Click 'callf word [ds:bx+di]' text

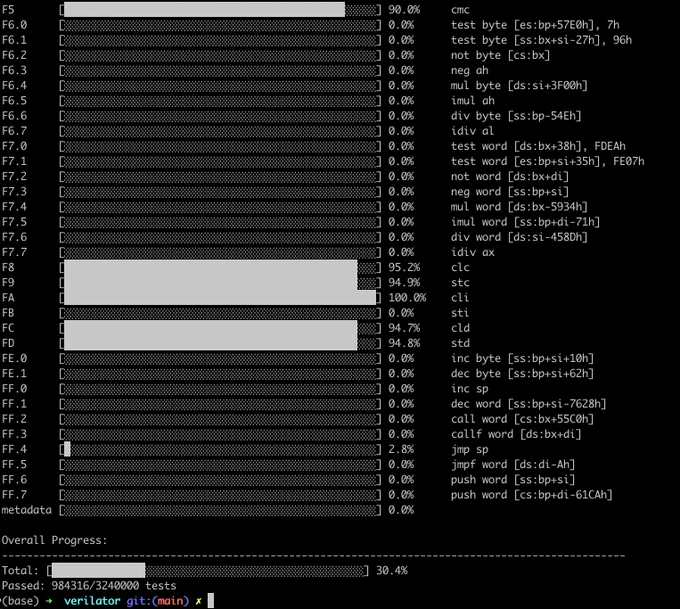pyautogui.click(x=516, y=434)
